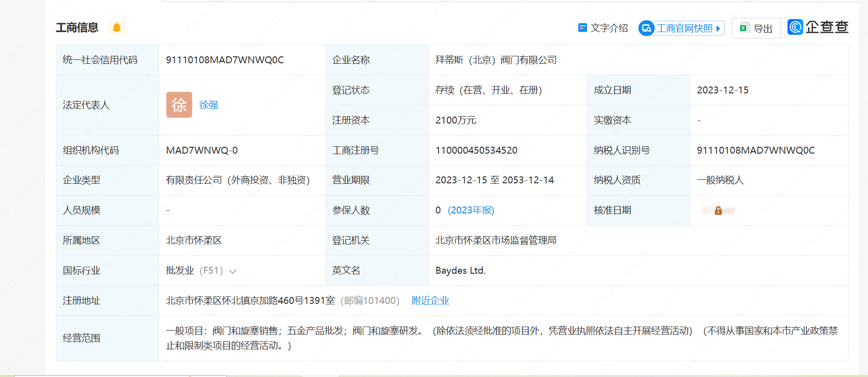
Task: Select status 存续（在营、开业、在册）
Action: point(489,90)
